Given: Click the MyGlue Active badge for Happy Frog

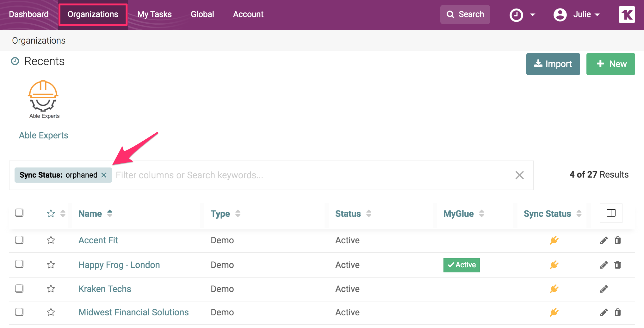Looking at the screenshot, I should pyautogui.click(x=461, y=265).
